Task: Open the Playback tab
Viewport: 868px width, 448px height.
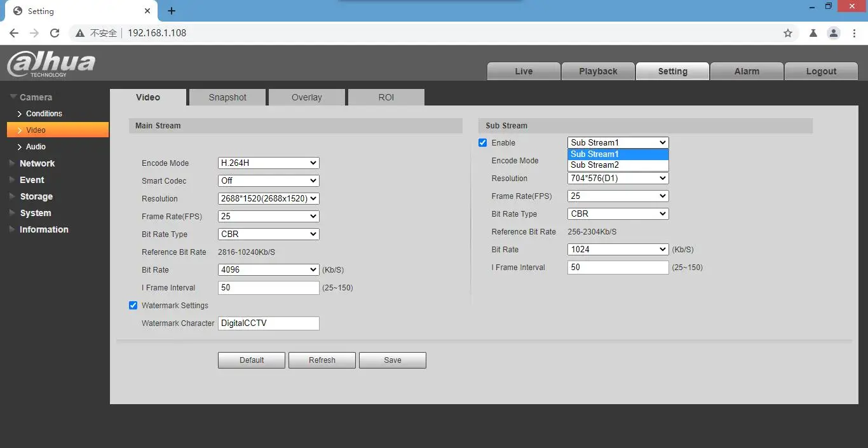Action: [598, 71]
